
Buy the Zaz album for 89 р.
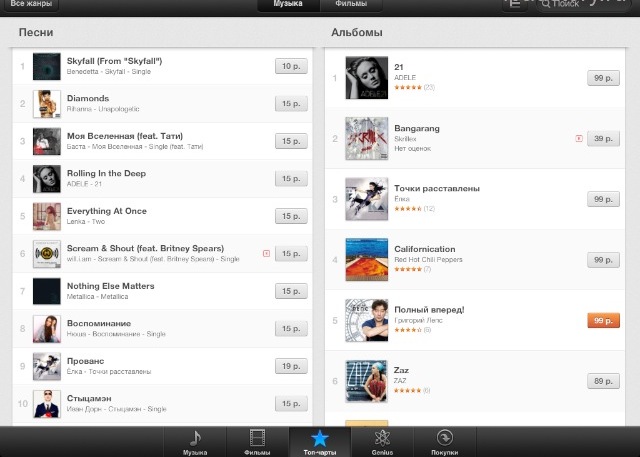pos(603,381)
